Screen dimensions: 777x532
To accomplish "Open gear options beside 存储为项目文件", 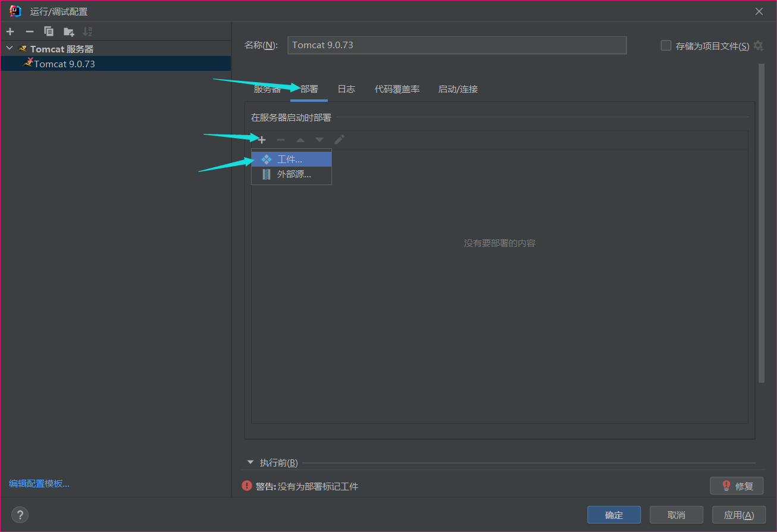I will click(x=758, y=45).
